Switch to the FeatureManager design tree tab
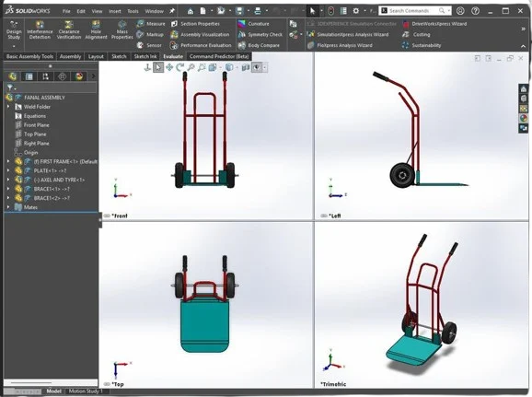The image size is (532, 397). (x=13, y=76)
